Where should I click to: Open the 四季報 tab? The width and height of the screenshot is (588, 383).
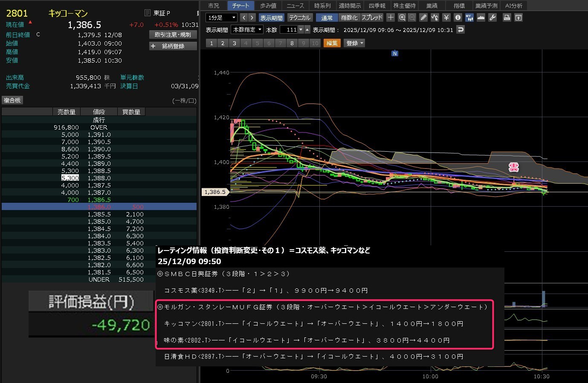(377, 6)
